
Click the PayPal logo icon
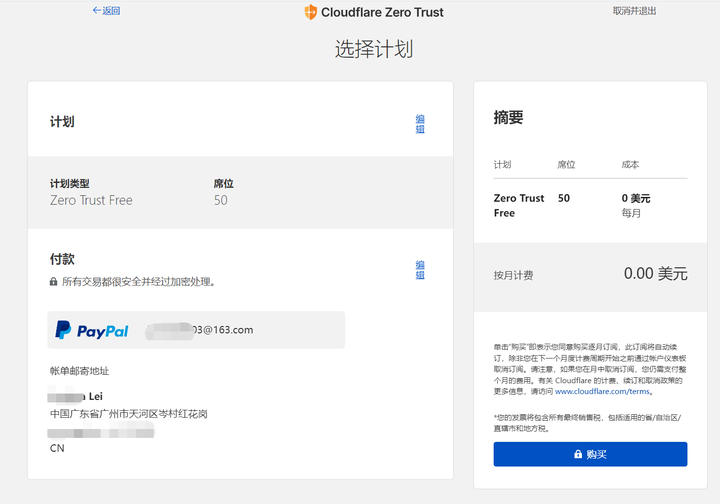91,330
